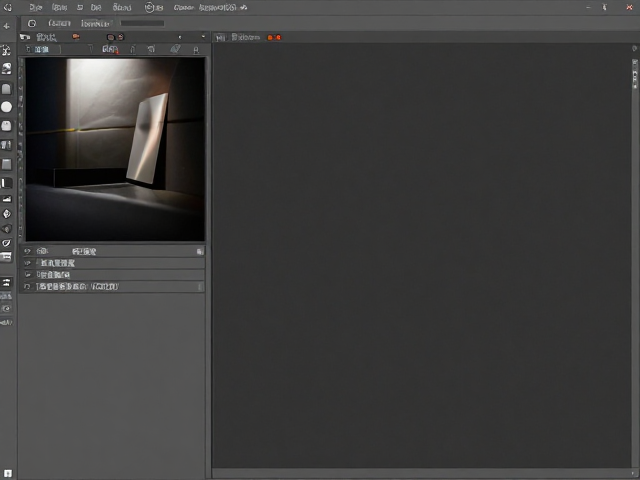The width and height of the screenshot is (640, 480).
Task: Toggle visibility of second row below preview
Action: [27, 263]
